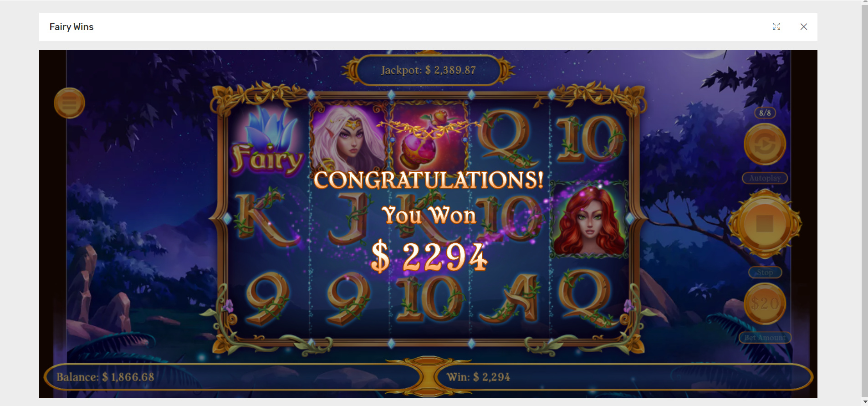Open the round hamburger menu button

pyautogui.click(x=69, y=103)
